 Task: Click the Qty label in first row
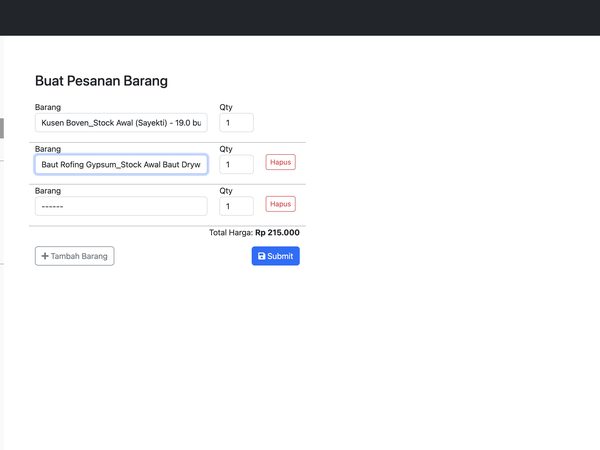226,107
